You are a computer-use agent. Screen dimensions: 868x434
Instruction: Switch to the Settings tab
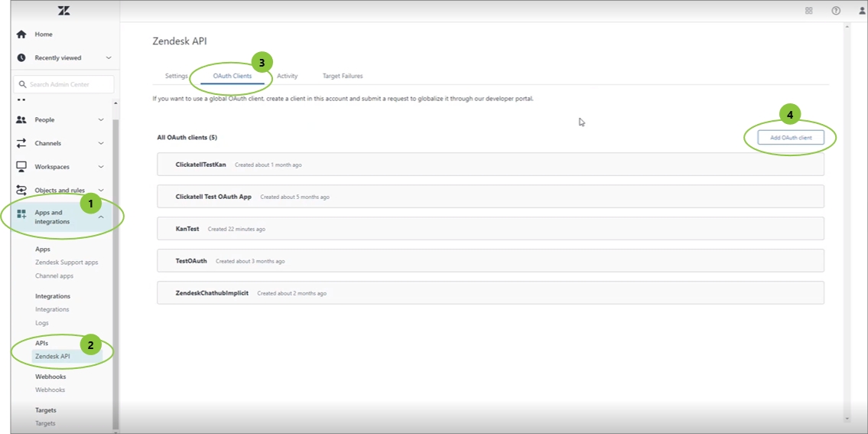click(x=176, y=77)
